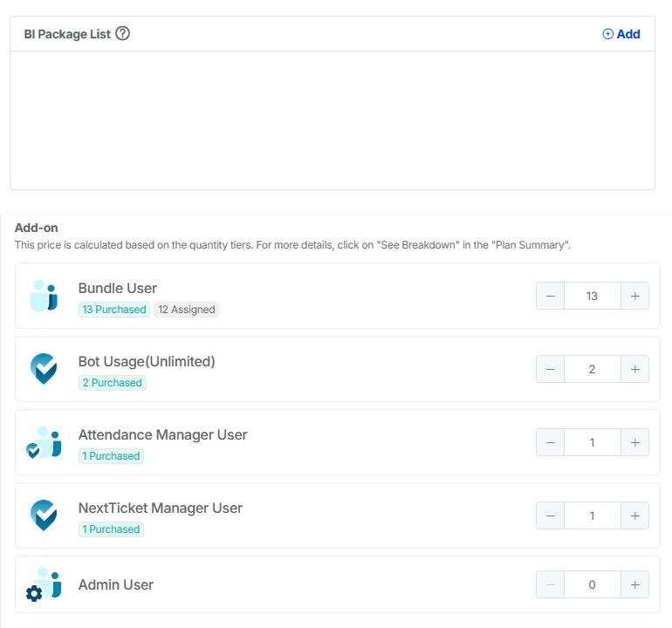Viewport: 672px width, 628px height.
Task: Increase Admin User quantity from zero
Action: [x=634, y=585]
